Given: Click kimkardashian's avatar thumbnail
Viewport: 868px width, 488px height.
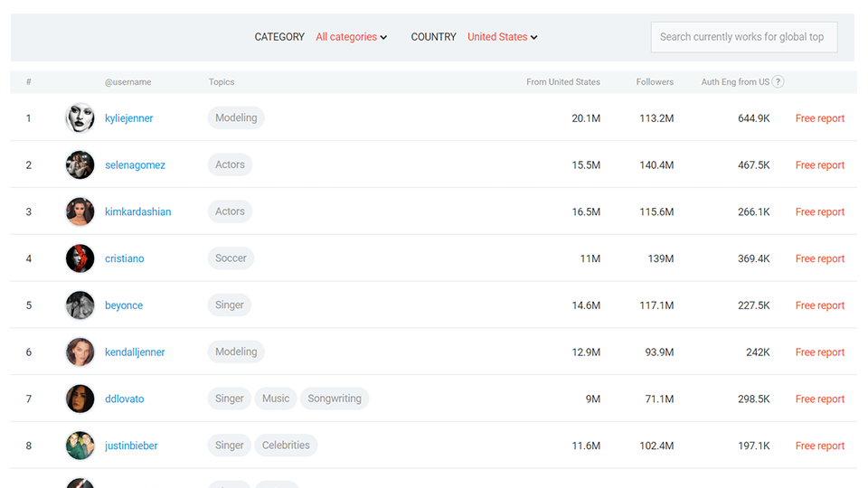Looking at the screenshot, I should click(x=80, y=211).
